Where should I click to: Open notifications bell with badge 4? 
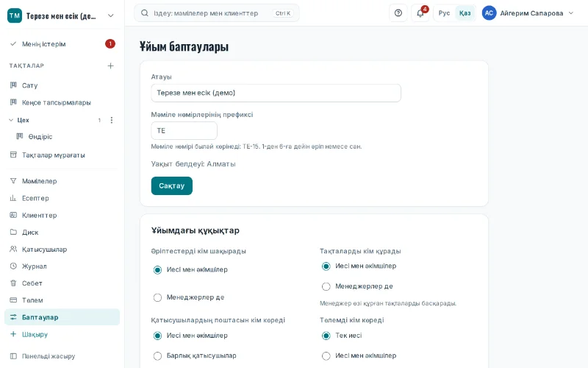420,13
